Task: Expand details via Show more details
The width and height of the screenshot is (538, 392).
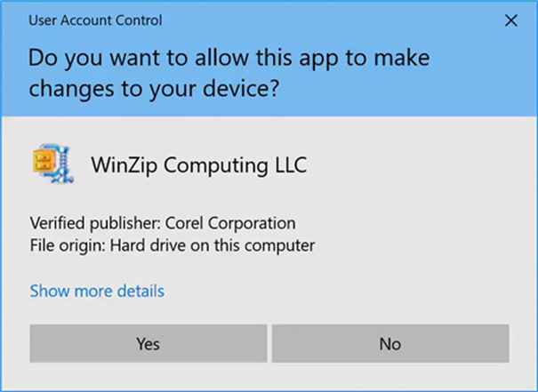Action: click(x=97, y=291)
